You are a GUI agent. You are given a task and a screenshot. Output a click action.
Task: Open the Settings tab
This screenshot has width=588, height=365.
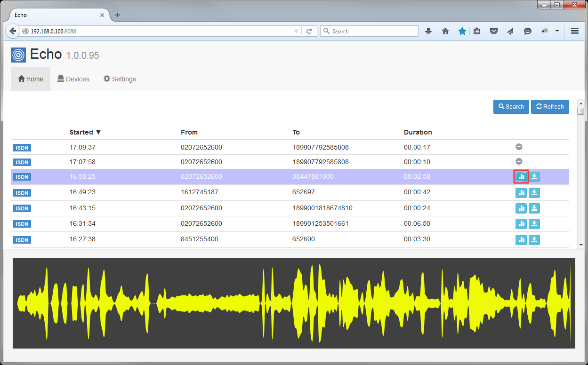tap(120, 79)
